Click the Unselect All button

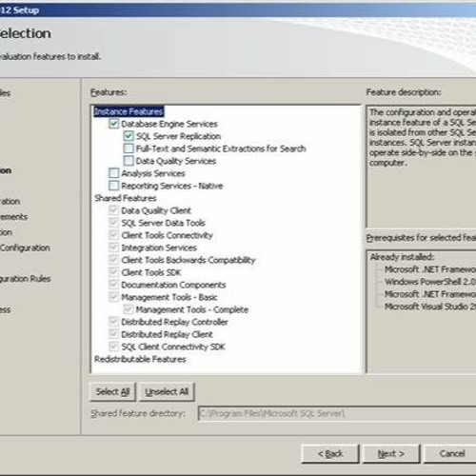[x=167, y=392]
